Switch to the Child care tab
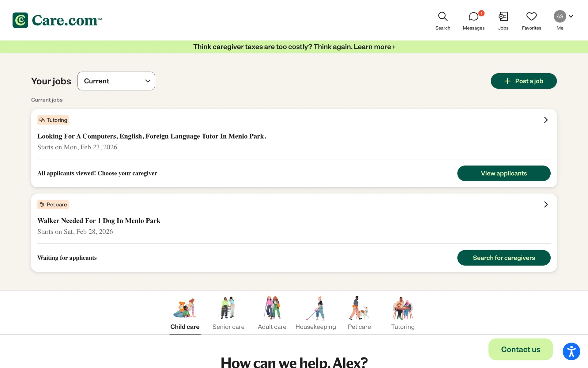This screenshot has height=368, width=588. click(185, 327)
